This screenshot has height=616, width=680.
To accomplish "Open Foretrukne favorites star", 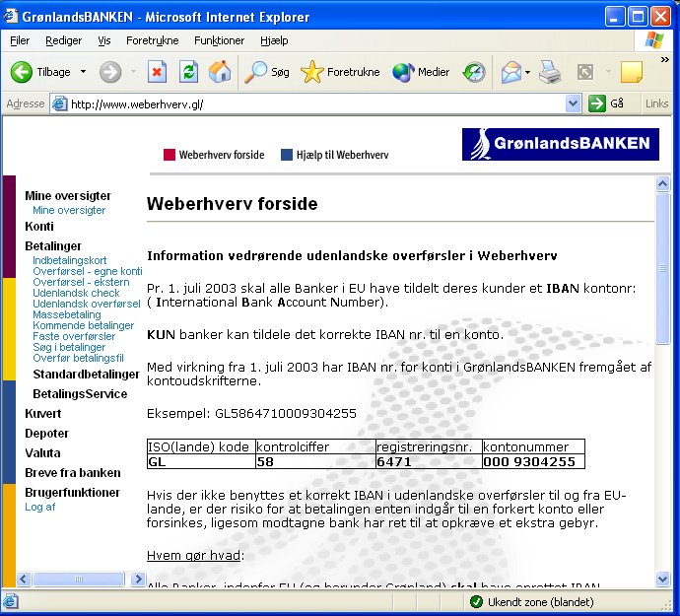I will pos(311,72).
